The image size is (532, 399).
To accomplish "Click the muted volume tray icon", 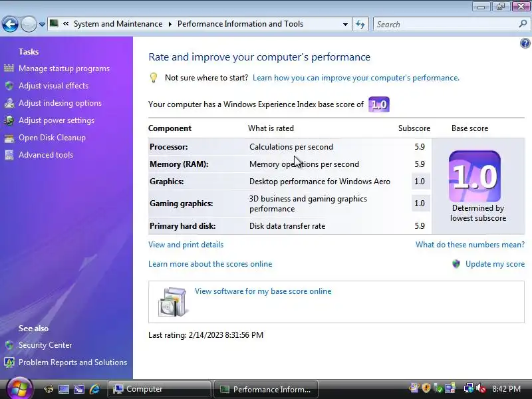I will click(481, 388).
